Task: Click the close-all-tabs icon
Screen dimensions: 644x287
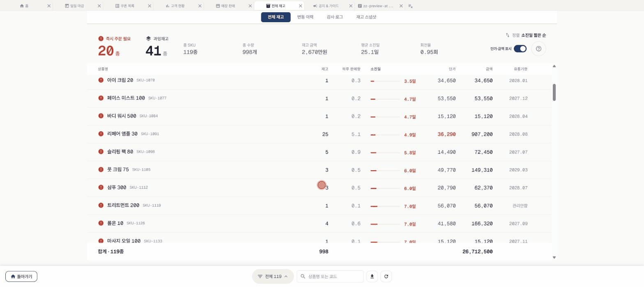Action: pos(410,6)
